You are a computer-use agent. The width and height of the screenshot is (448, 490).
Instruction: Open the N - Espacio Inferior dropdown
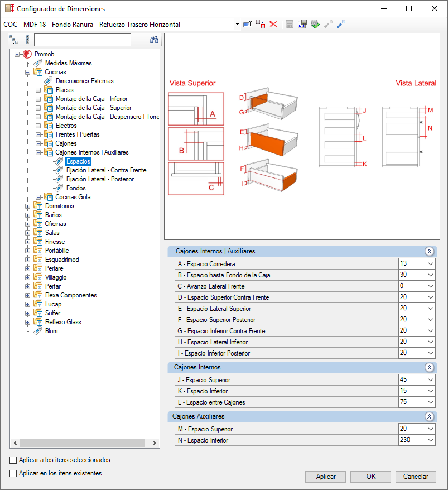(x=431, y=440)
